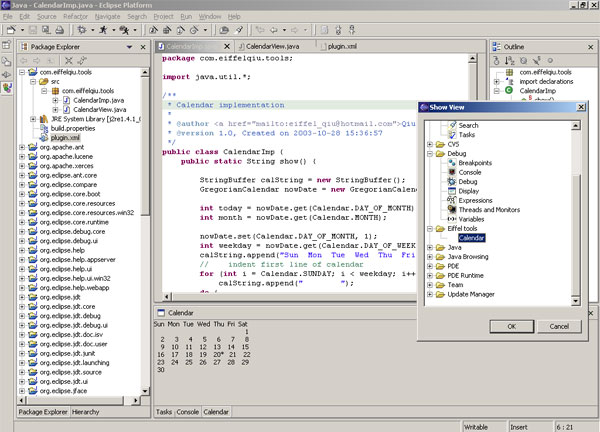Expand the CVS folder in Show View
This screenshot has width=600, height=432.
430,144
